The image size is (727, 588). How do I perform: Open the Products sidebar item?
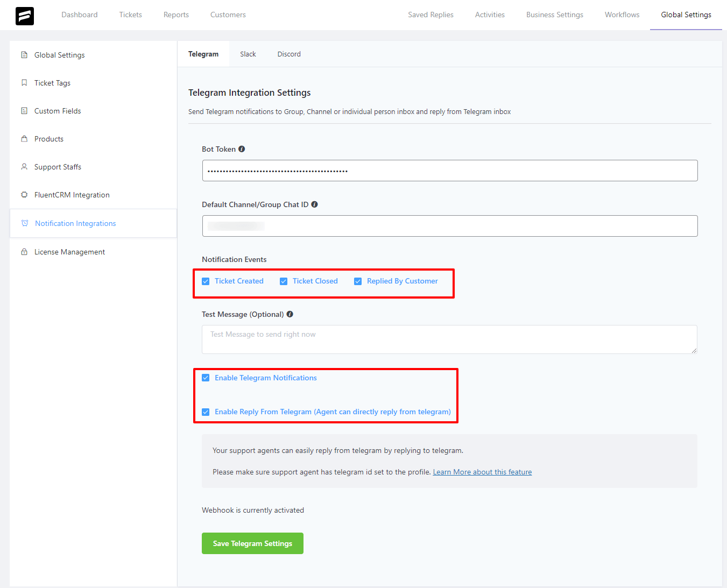tap(93, 139)
